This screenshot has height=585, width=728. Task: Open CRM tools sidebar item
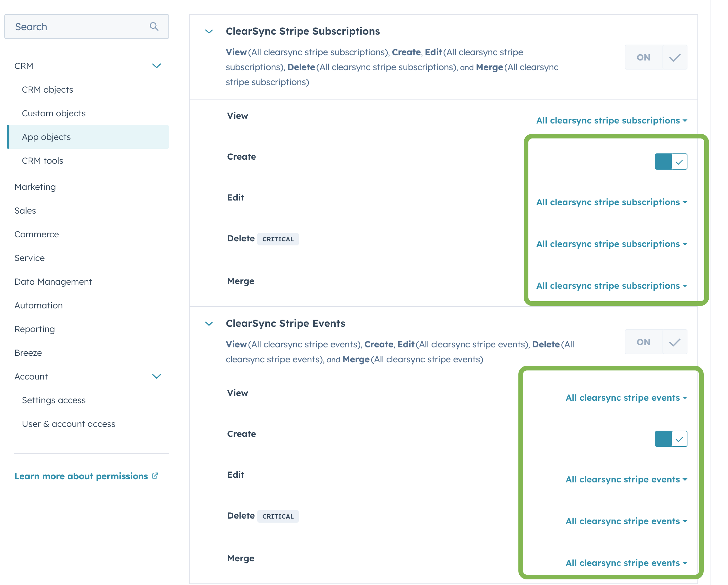pos(42,161)
